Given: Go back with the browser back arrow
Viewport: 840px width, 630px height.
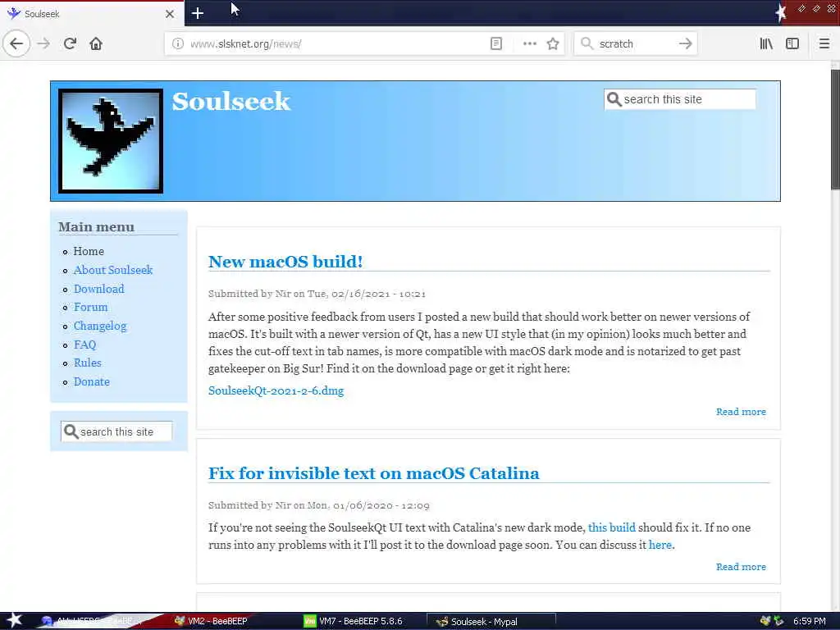Looking at the screenshot, I should pyautogui.click(x=16, y=44).
